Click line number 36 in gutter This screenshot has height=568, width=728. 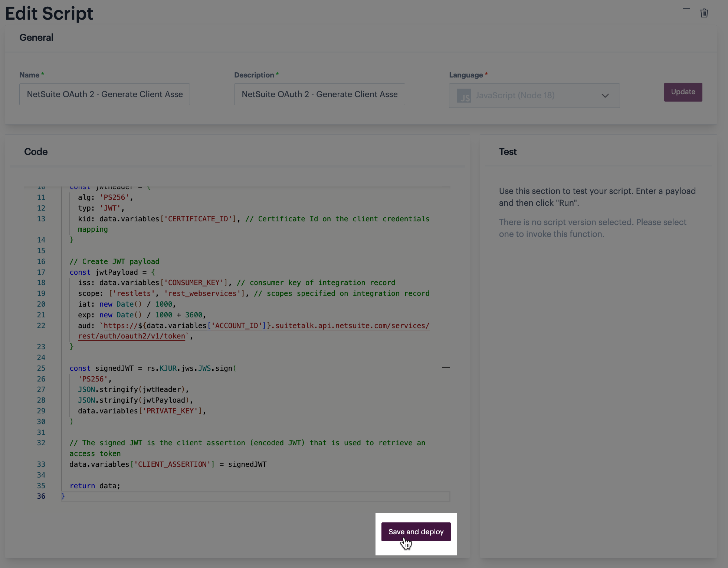41,496
